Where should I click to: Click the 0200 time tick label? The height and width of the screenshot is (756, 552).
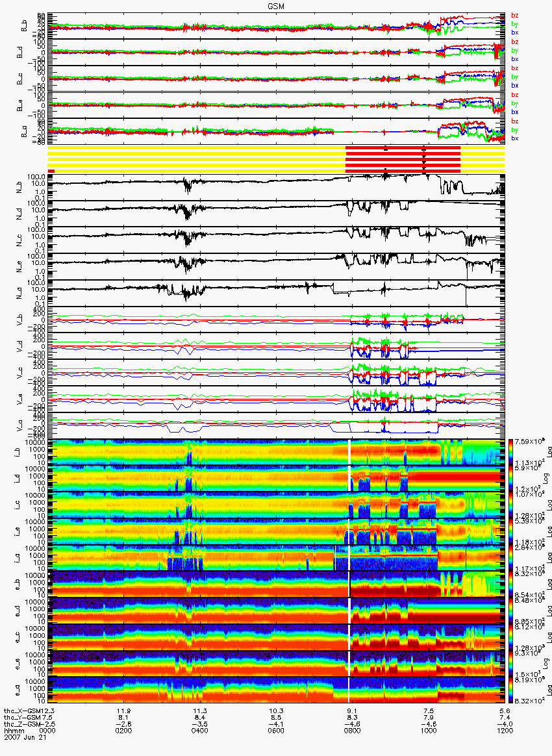(x=124, y=731)
